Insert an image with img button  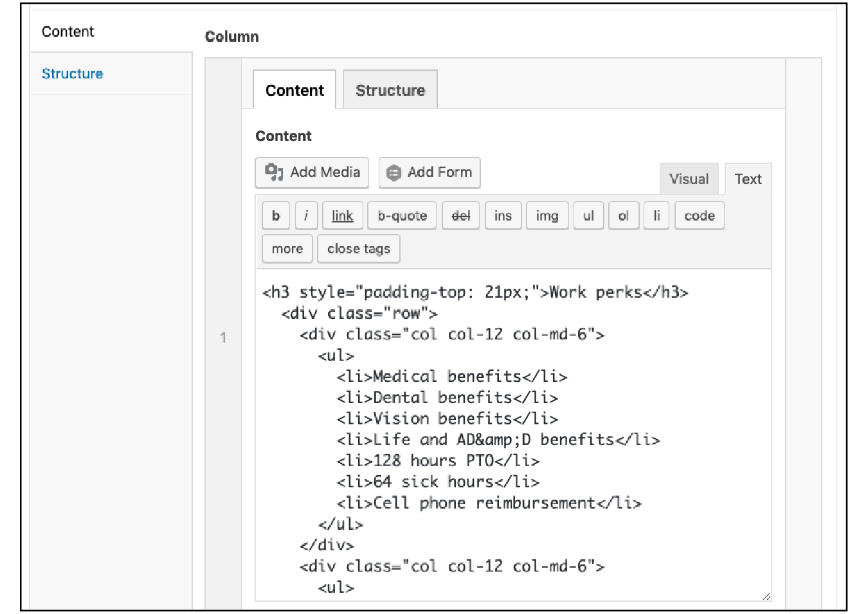[547, 216]
